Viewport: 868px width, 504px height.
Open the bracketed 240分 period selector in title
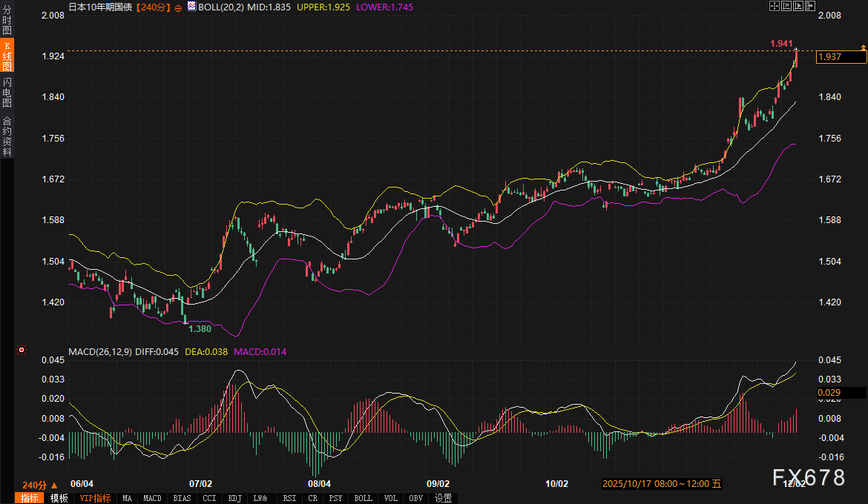coord(154,7)
